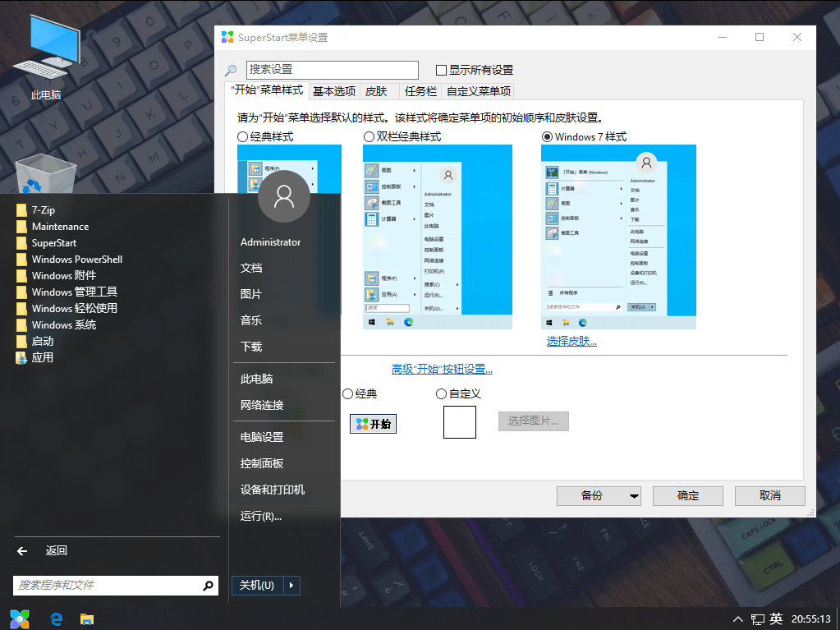Click the classic 开始 button preview
The image size is (840, 630).
coord(374,425)
